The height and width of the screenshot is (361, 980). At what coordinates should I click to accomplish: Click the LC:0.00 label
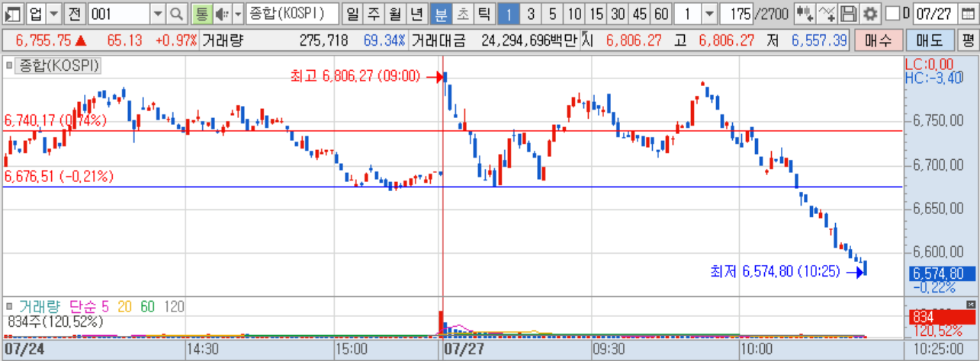point(929,64)
